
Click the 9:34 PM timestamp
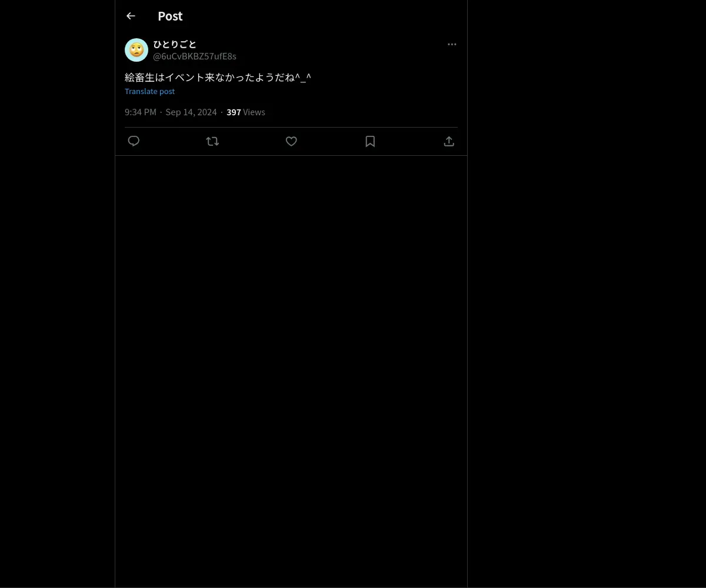tap(141, 112)
